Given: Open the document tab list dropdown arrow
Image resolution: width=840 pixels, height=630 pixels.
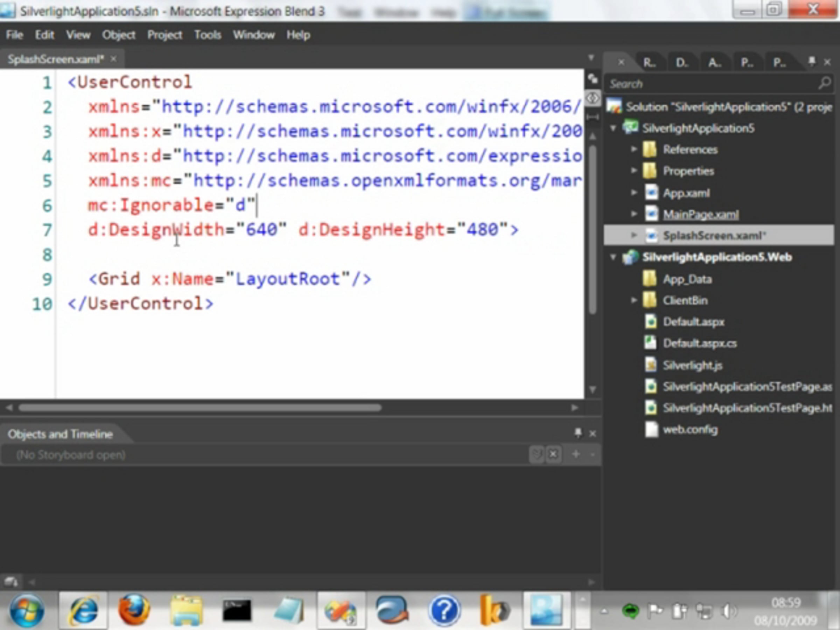Looking at the screenshot, I should [591, 58].
